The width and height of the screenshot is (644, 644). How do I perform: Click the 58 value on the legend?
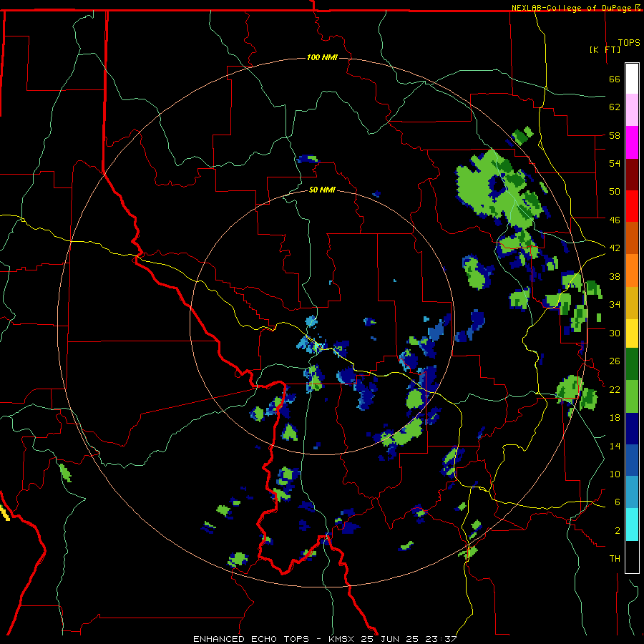(x=615, y=135)
